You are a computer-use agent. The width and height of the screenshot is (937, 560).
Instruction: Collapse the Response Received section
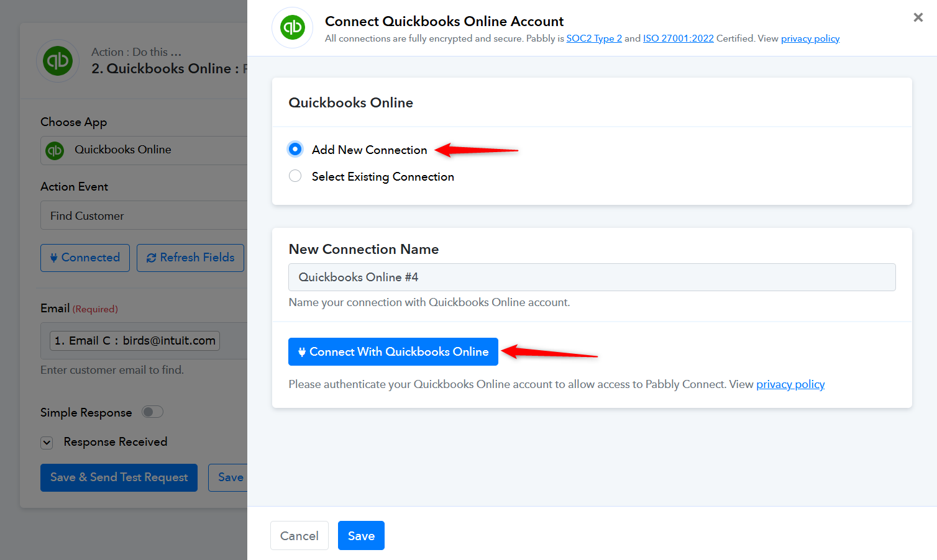coord(47,443)
